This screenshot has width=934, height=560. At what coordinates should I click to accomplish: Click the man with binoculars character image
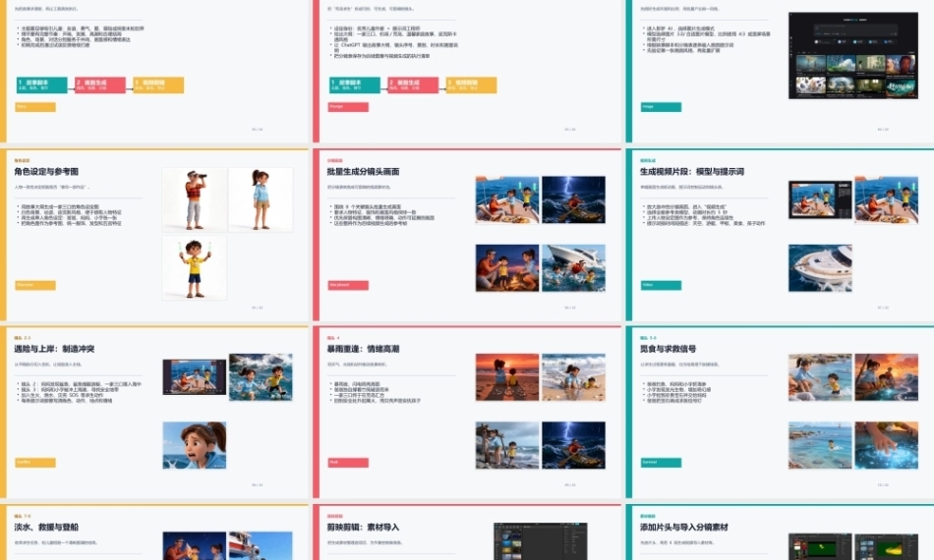tap(195, 200)
